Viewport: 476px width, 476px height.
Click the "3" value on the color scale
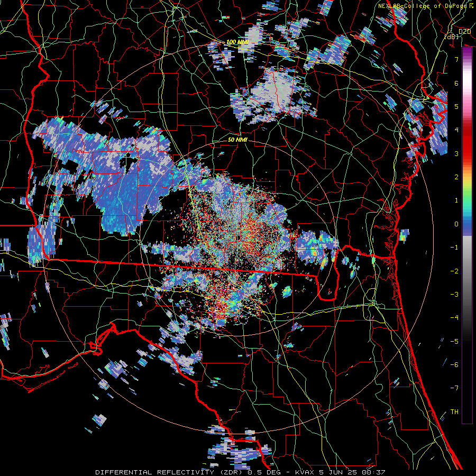pos(456,153)
